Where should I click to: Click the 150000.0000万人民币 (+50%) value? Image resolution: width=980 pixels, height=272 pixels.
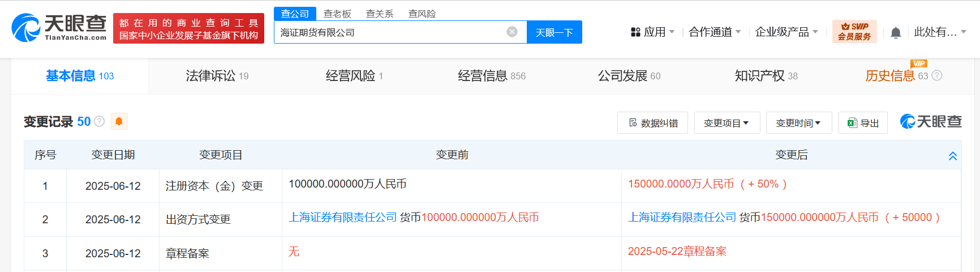[707, 184]
